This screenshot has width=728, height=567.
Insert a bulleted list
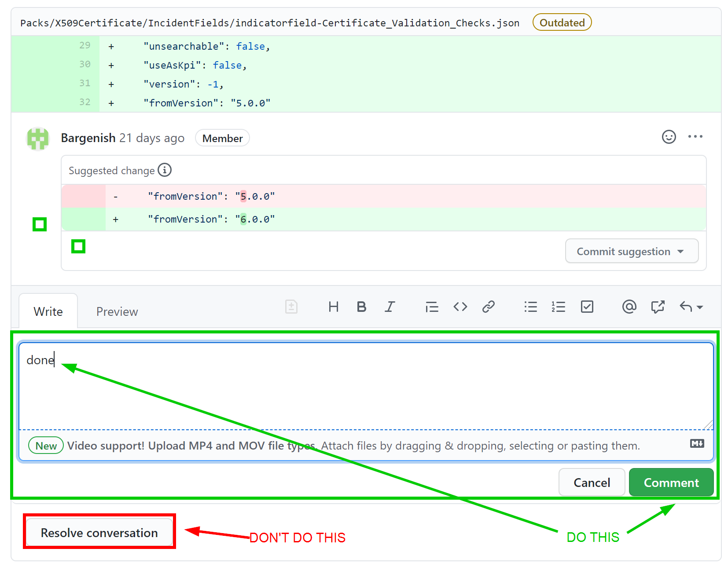[530, 307]
